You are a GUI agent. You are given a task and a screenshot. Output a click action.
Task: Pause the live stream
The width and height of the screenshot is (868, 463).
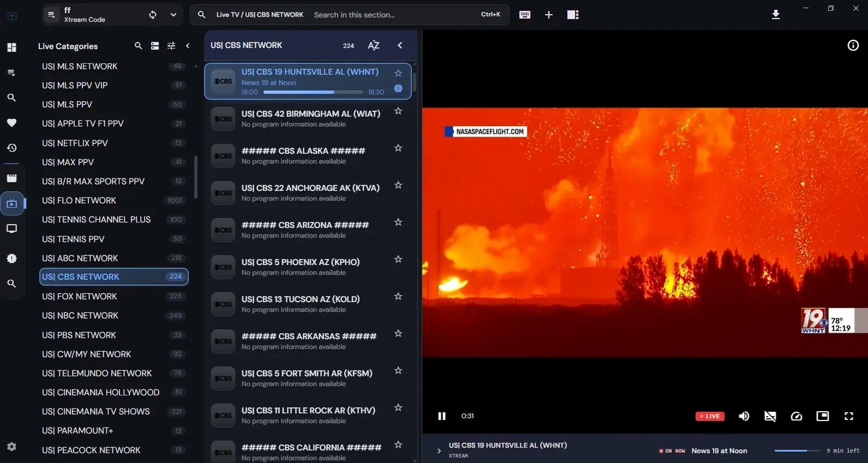coord(442,416)
